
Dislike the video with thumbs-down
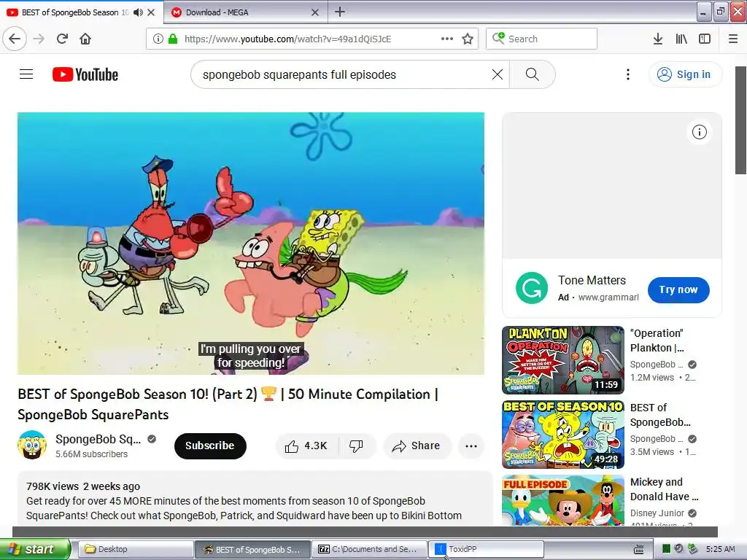tap(356, 446)
